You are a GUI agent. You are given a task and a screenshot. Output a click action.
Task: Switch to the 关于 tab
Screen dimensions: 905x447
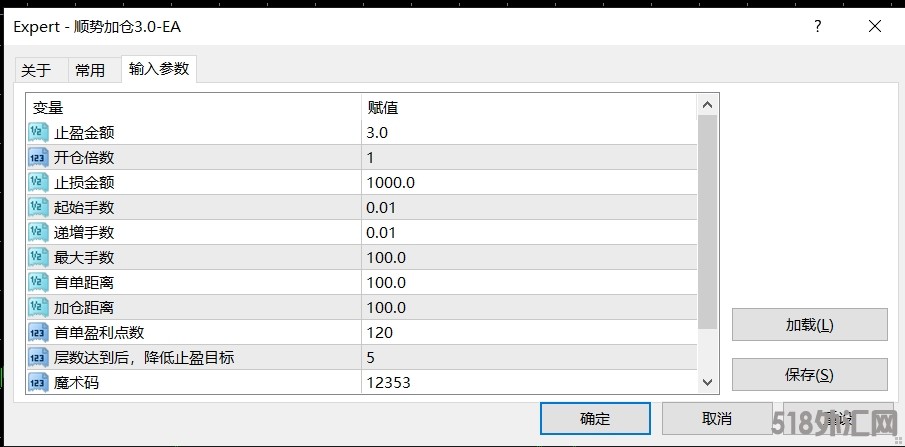coord(36,70)
